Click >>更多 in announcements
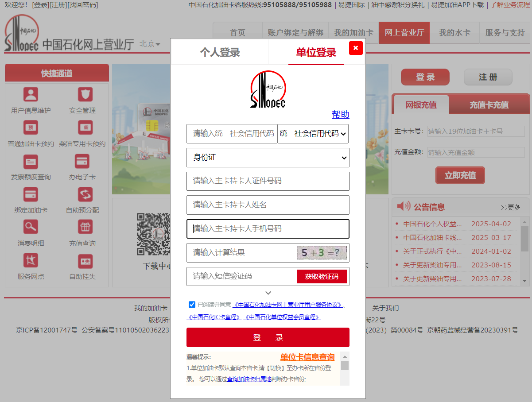 pos(511,207)
